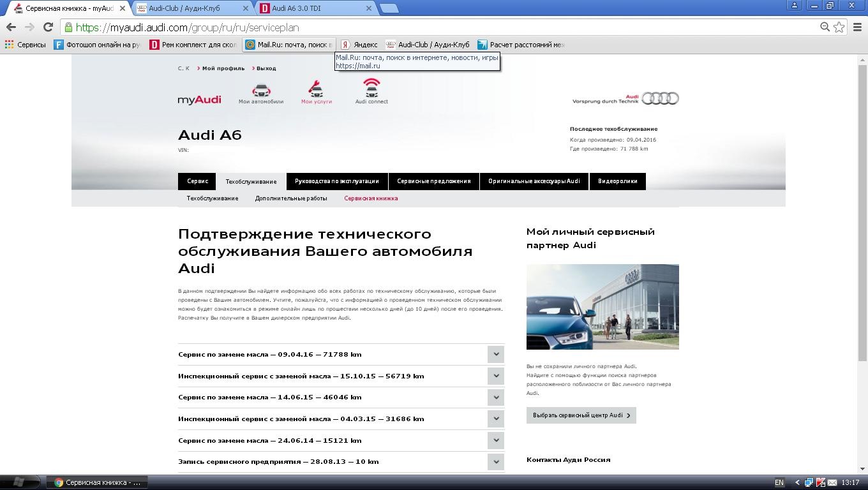868x490 pixels.
Task: Go forward with the browser forward arrow
Action: [x=29, y=27]
